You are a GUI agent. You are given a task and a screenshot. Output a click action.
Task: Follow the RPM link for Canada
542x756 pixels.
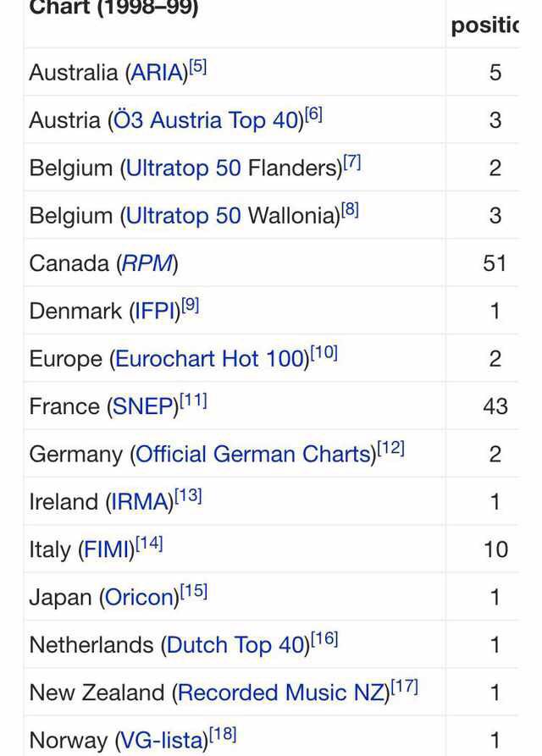point(147,264)
